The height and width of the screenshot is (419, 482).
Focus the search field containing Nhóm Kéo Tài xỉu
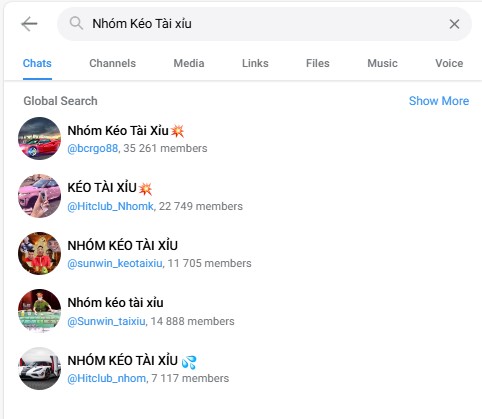pyautogui.click(x=264, y=24)
